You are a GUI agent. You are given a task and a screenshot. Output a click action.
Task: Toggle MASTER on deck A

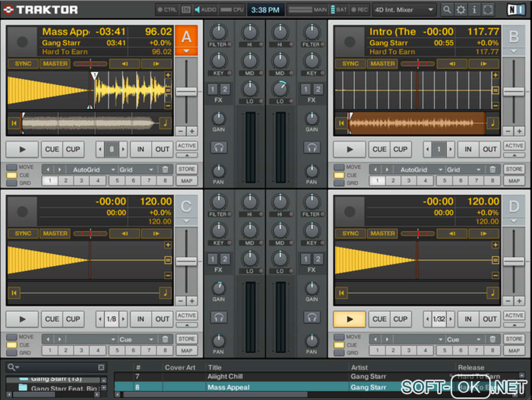[55, 64]
